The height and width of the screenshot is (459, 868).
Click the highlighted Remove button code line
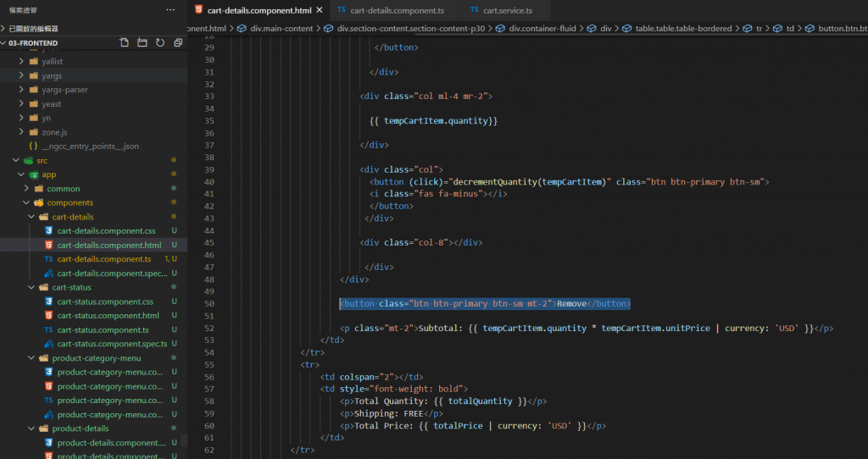click(x=485, y=304)
